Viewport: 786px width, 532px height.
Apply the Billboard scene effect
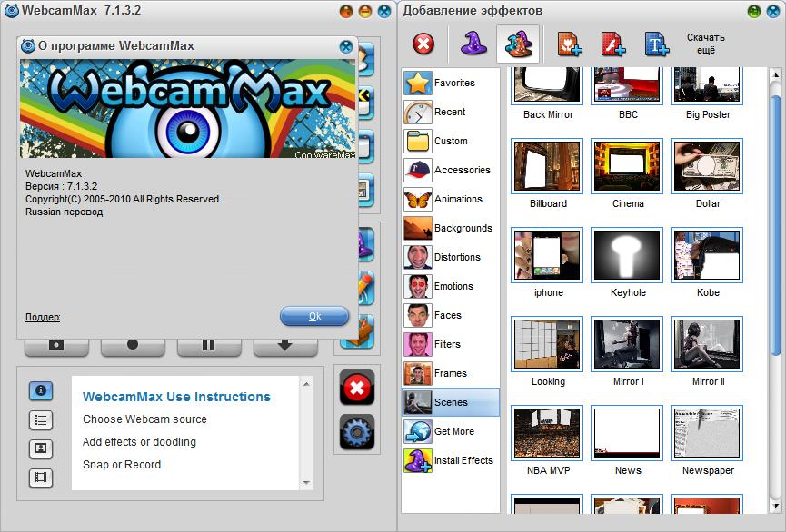coord(547,166)
